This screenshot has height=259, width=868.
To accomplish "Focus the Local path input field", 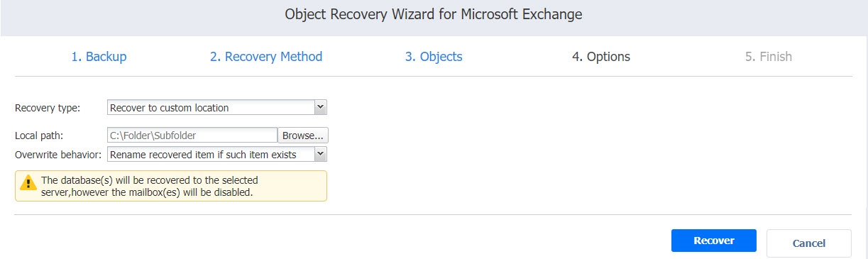I will pyautogui.click(x=192, y=135).
